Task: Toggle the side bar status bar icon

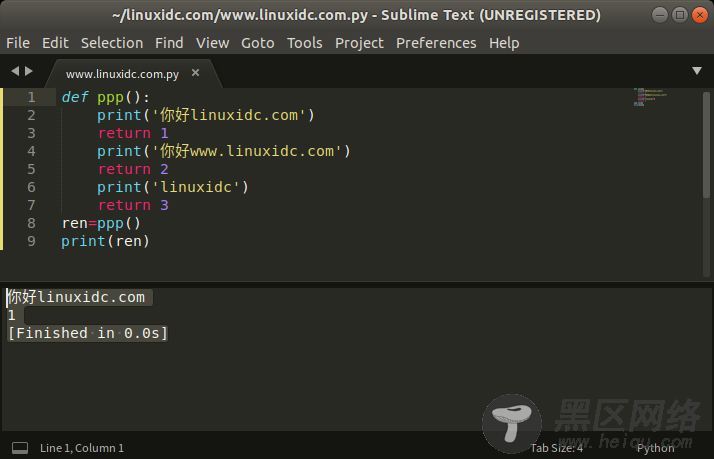Action: pyautogui.click(x=20, y=448)
